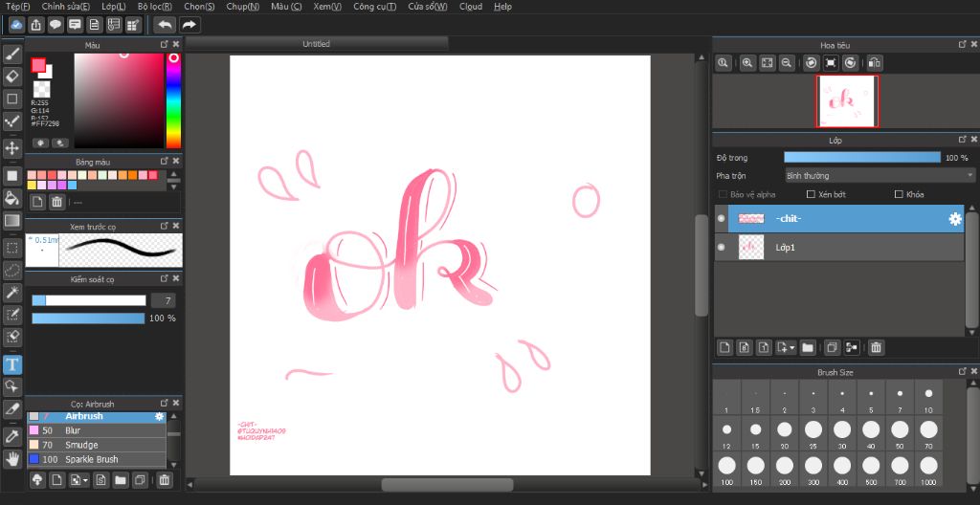Open the Công cụ(T) menu
Screen dimensions: 980x505
coord(374,7)
